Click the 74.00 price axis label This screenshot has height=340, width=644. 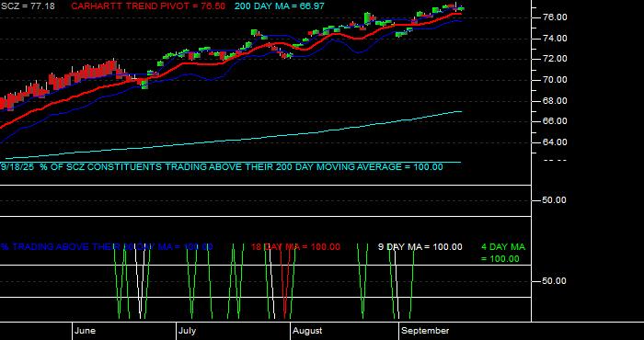(555, 39)
